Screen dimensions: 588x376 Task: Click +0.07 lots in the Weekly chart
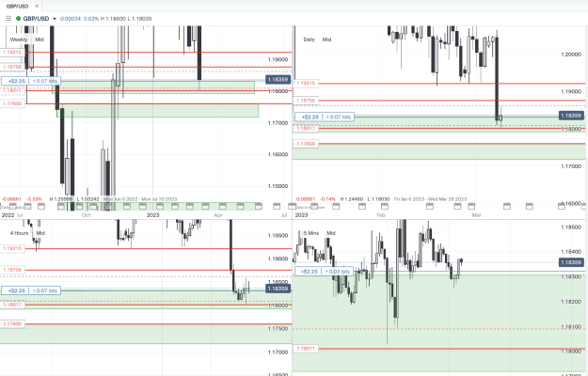45,81
